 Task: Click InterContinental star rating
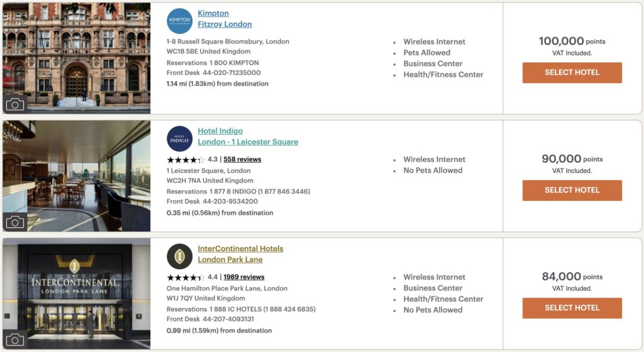click(x=186, y=277)
